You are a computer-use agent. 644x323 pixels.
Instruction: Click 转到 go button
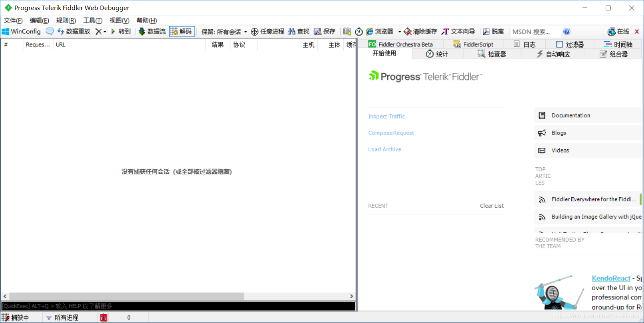coord(121,32)
